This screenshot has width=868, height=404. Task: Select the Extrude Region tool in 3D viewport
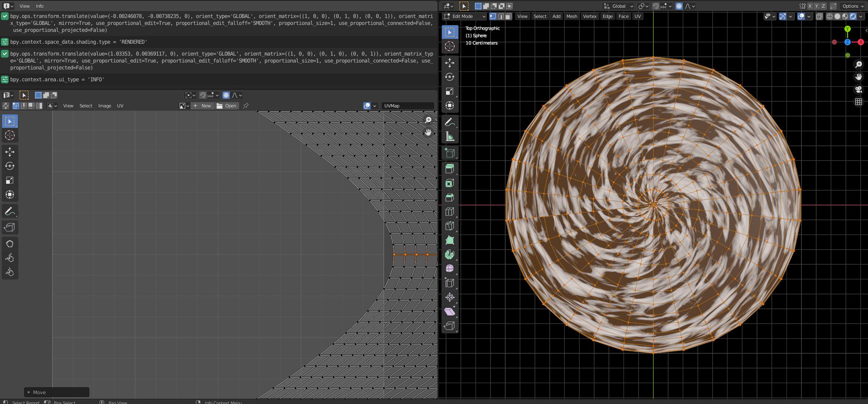(x=449, y=169)
